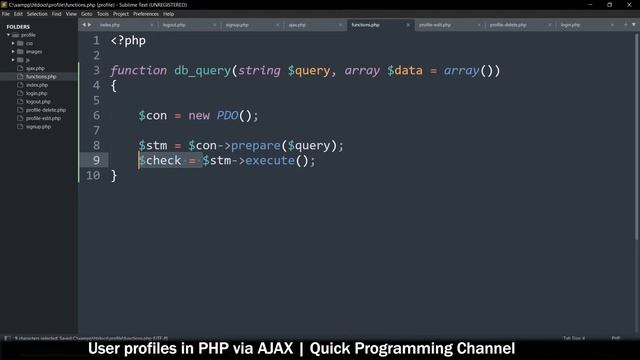Close the index.php tab
The width and height of the screenshot is (640, 360).
pos(152,25)
